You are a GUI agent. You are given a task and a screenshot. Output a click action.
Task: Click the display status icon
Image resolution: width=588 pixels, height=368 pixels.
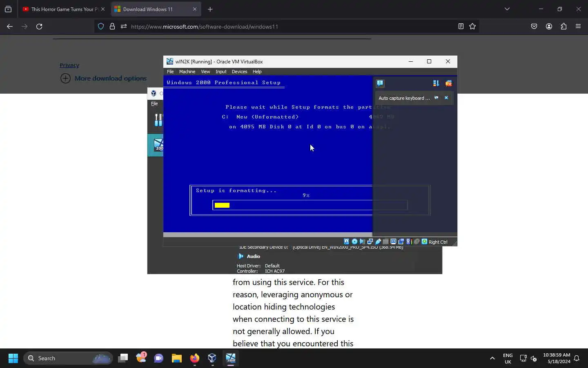(x=393, y=242)
